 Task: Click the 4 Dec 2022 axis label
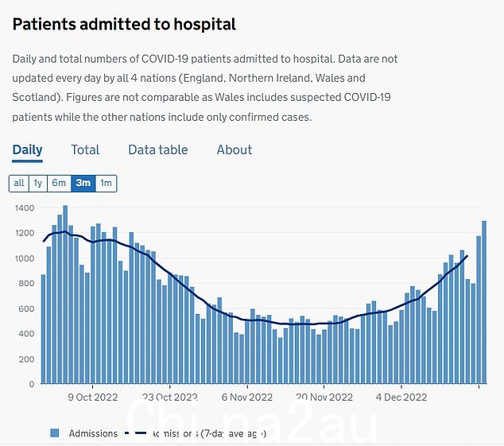coord(401,398)
